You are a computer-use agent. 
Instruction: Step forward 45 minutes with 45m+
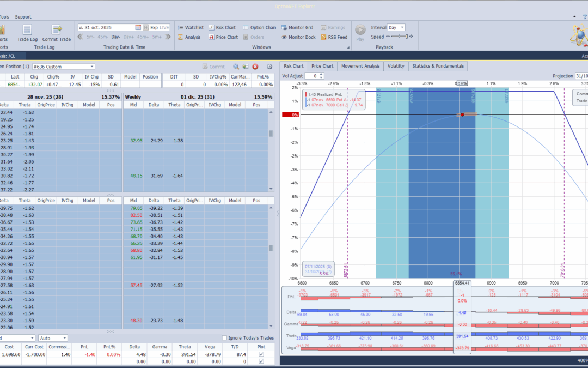point(143,37)
